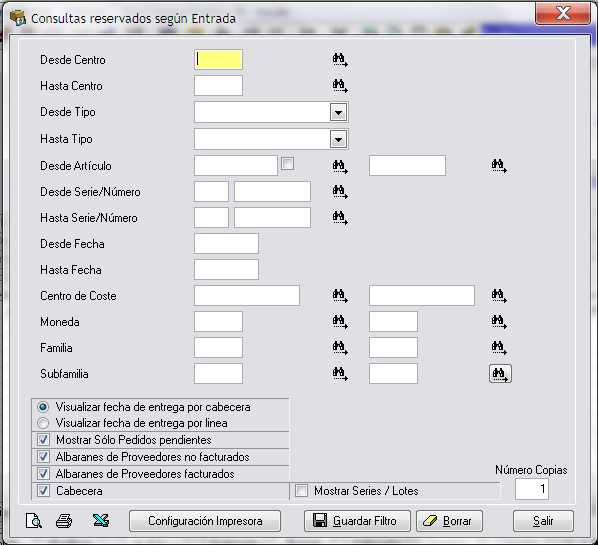Image resolution: width=598 pixels, height=545 pixels.
Task: Click the Configuración Impresora button
Action: (205, 521)
